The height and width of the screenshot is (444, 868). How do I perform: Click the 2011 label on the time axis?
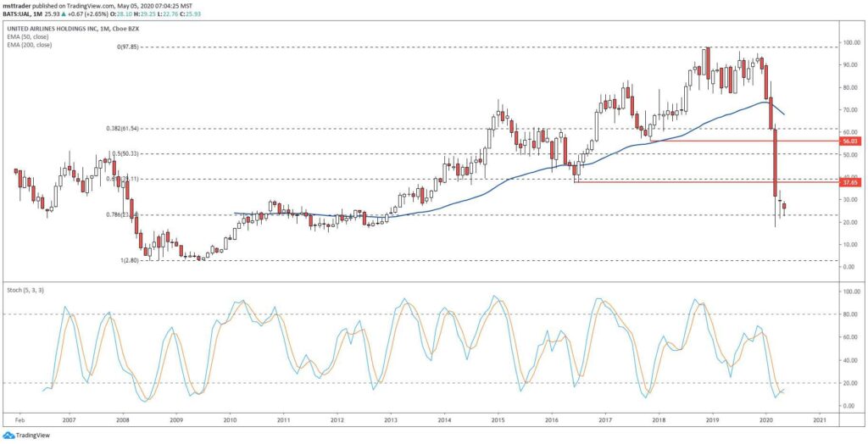point(283,421)
